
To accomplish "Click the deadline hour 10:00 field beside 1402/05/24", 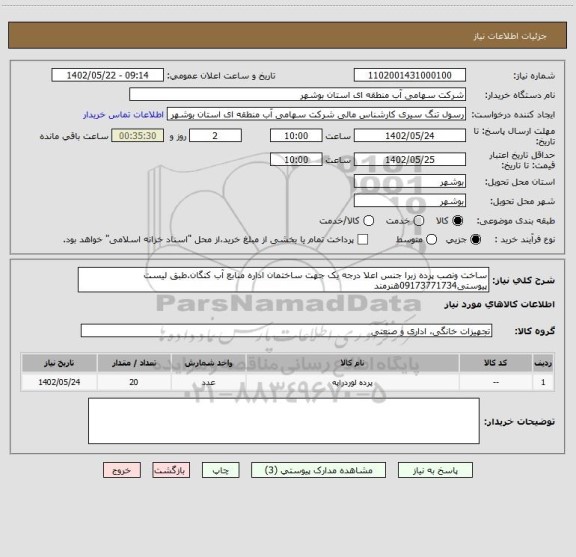I will [296, 136].
